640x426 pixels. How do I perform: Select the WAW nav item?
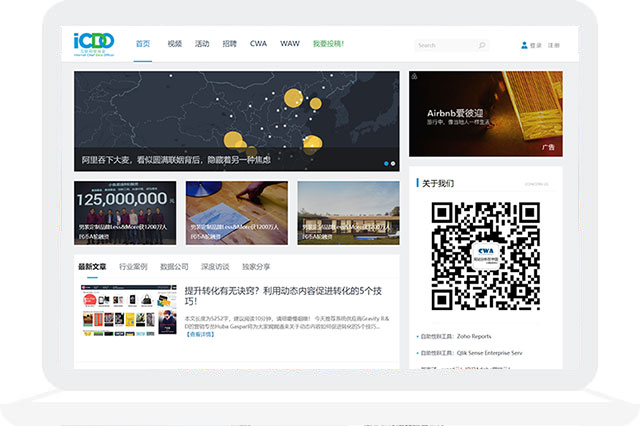coord(290,44)
